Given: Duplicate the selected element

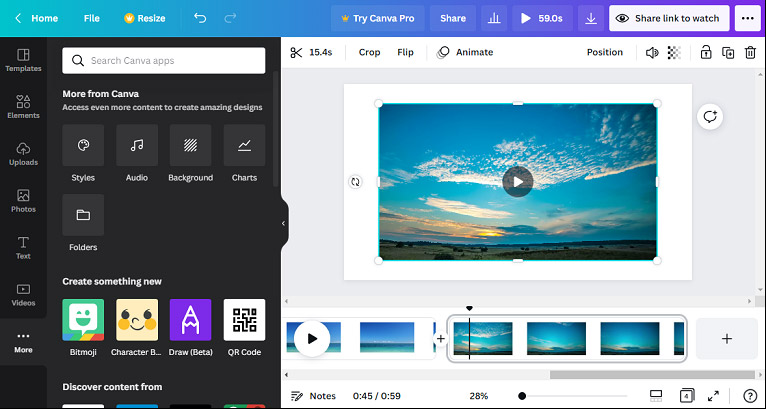Looking at the screenshot, I should click(x=728, y=52).
